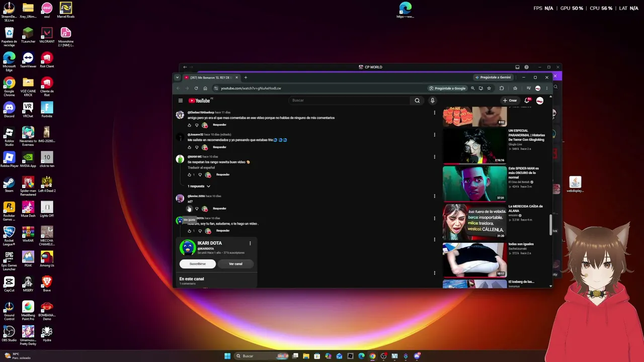Dislike the comment by @Josuevv32

[x=197, y=147]
